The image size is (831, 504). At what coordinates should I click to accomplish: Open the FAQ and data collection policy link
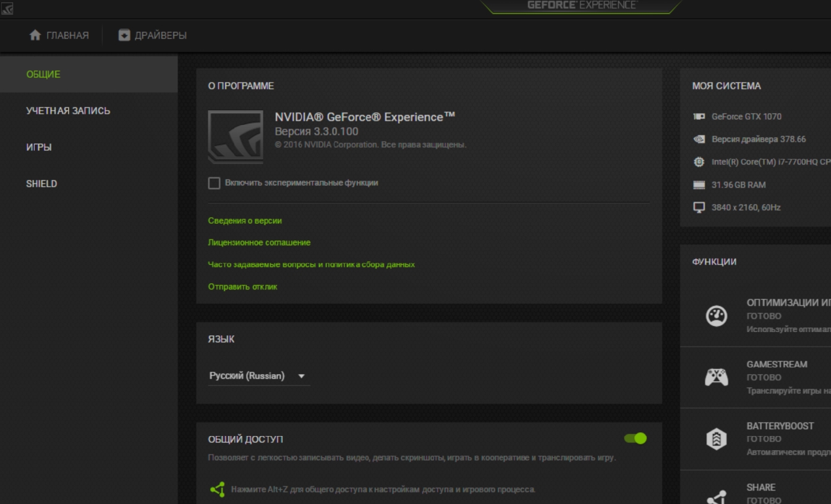point(311,265)
